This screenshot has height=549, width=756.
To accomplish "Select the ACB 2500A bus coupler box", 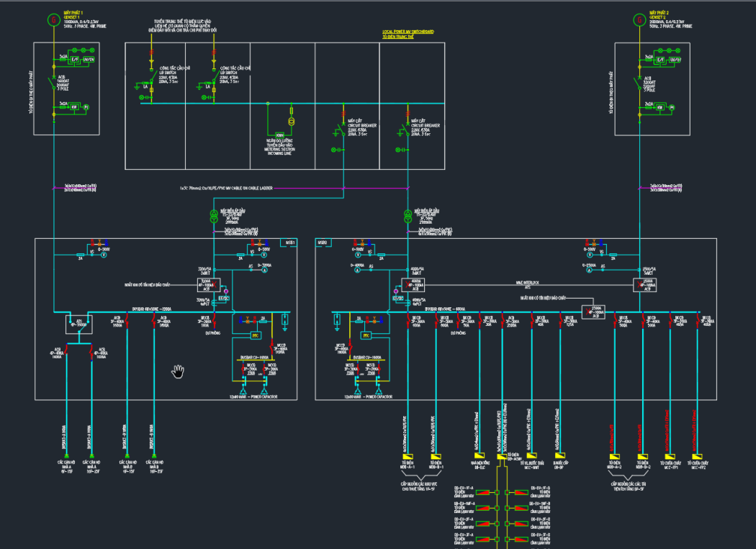I will [593, 312].
